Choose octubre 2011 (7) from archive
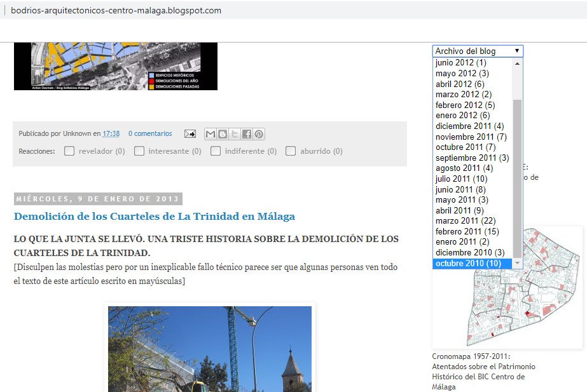The image size is (587, 392). [473, 147]
